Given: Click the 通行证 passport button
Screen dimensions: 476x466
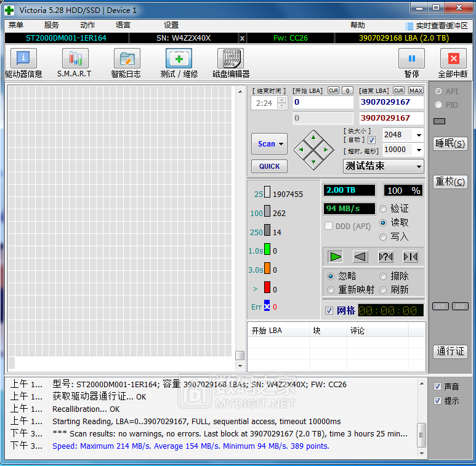Looking at the screenshot, I should [x=450, y=352].
